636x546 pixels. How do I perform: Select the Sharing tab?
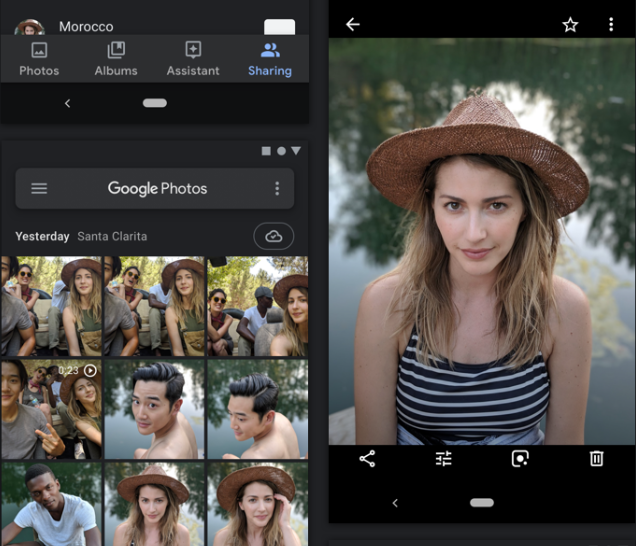click(270, 59)
